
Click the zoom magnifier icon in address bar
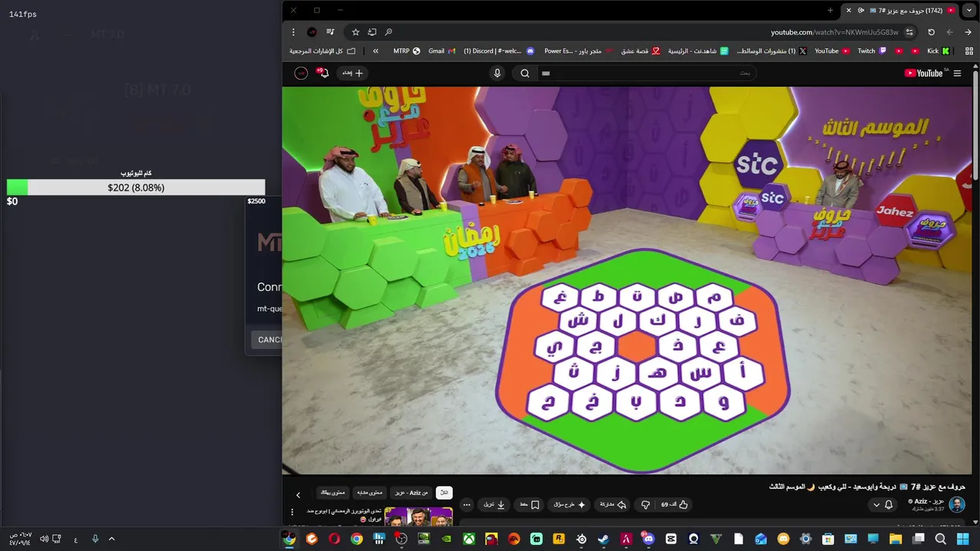[389, 32]
